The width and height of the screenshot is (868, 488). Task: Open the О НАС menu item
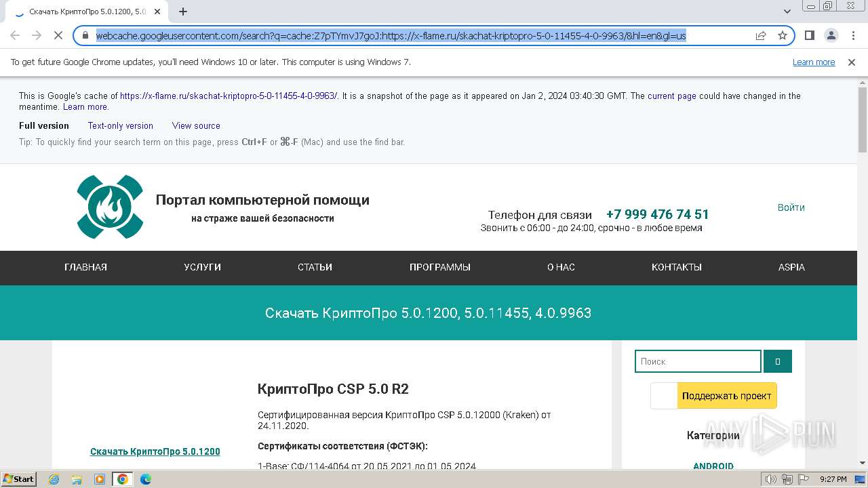pos(561,267)
